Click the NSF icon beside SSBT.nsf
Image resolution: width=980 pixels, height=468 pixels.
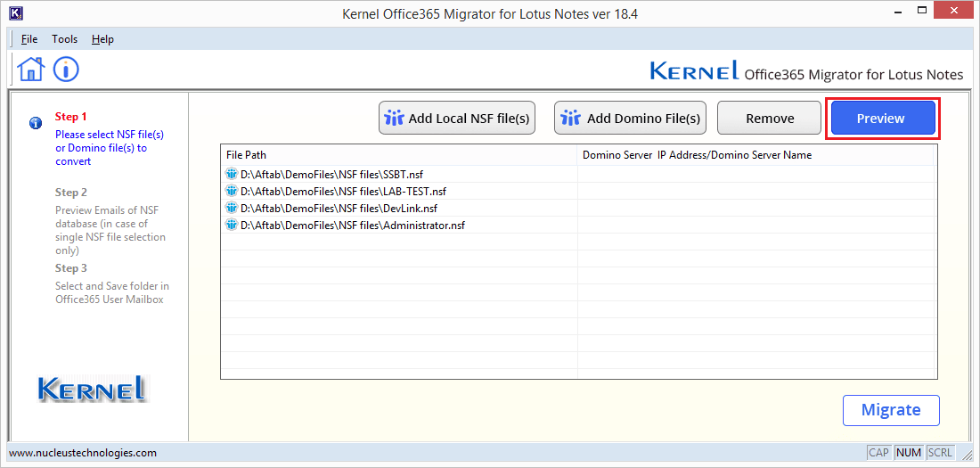[232, 174]
